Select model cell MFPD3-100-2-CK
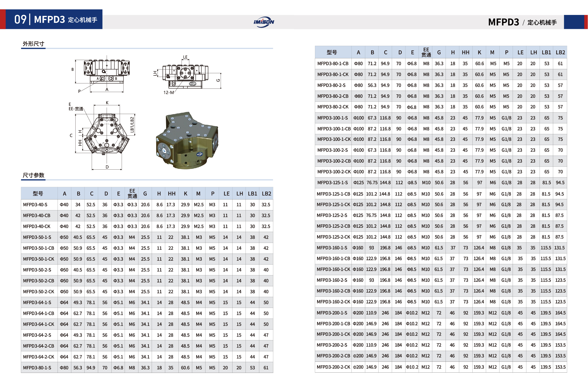 click(333, 172)
